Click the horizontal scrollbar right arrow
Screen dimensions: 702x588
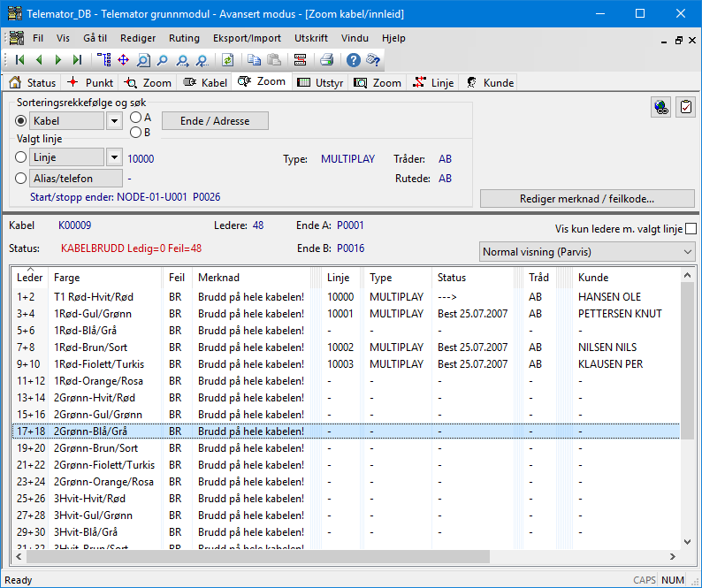click(673, 557)
